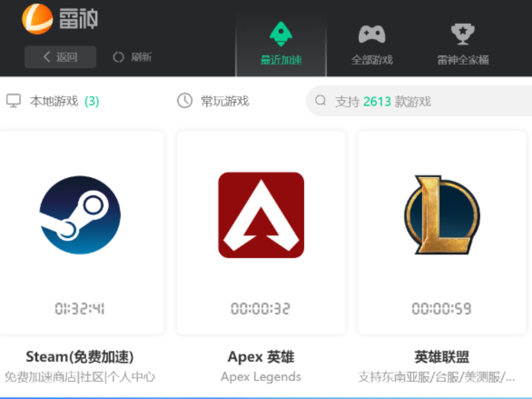
Task: Click the 免费加速商店|社区|个人中心 subtitle
Action: pyautogui.click(x=80, y=377)
